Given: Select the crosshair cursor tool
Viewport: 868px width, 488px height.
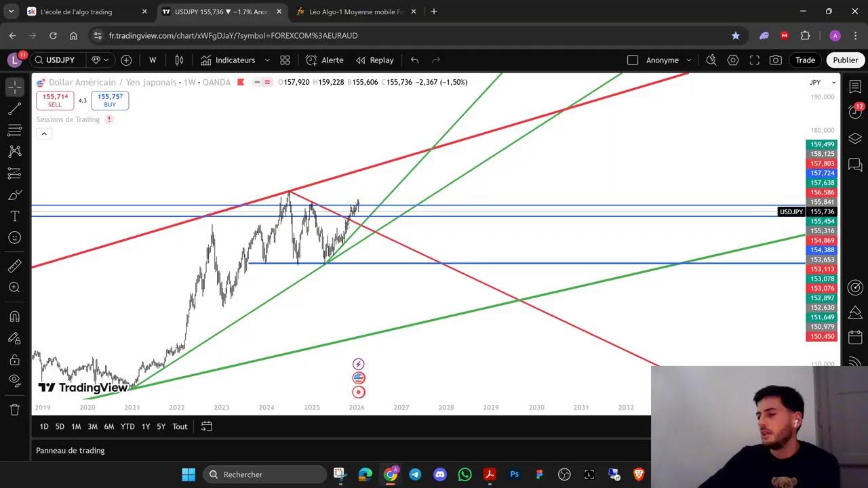Looking at the screenshot, I should 14,87.
